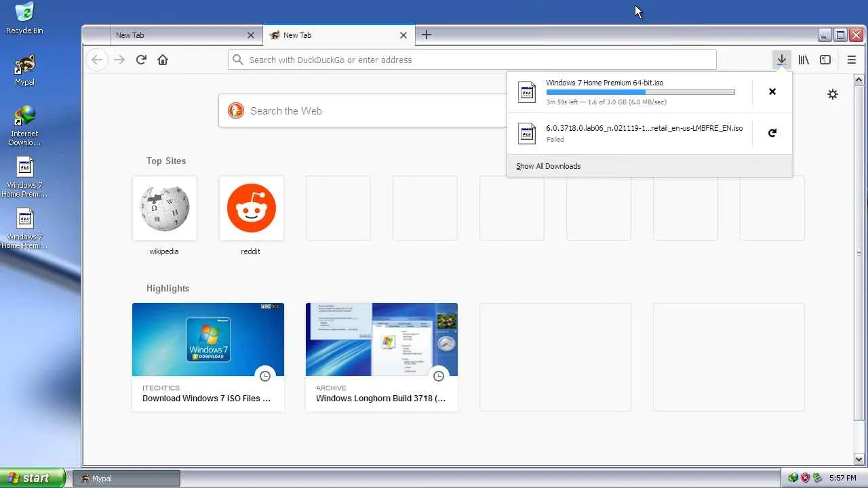This screenshot has height=488, width=868.
Task: Close the active New Tab tab
Action: 403,35
